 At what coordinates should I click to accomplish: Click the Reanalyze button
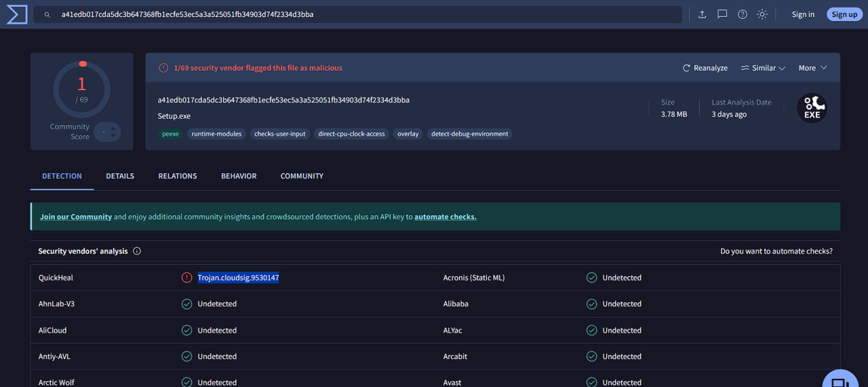(x=705, y=68)
